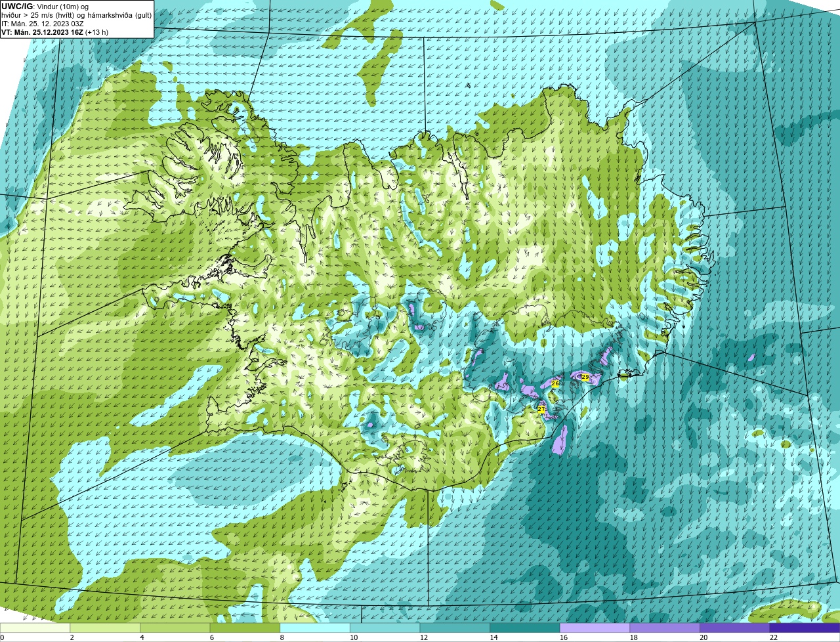Click the '18' label on the legend scale
This screenshot has height=642, width=840.
[634, 637]
